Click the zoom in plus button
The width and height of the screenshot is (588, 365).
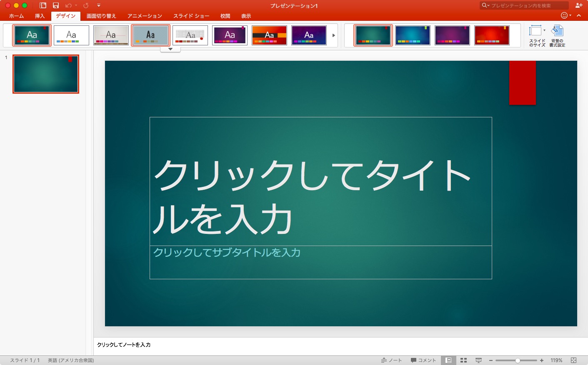542,360
